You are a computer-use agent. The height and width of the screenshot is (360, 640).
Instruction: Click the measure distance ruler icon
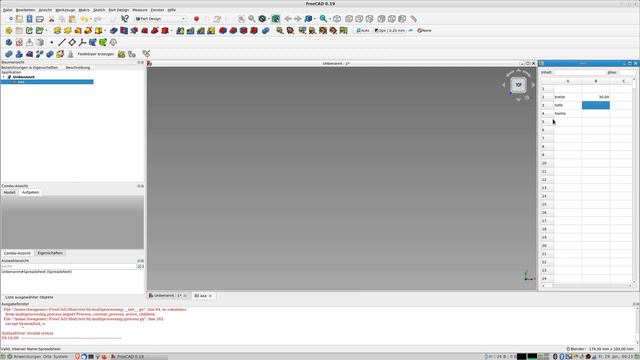[413, 19]
